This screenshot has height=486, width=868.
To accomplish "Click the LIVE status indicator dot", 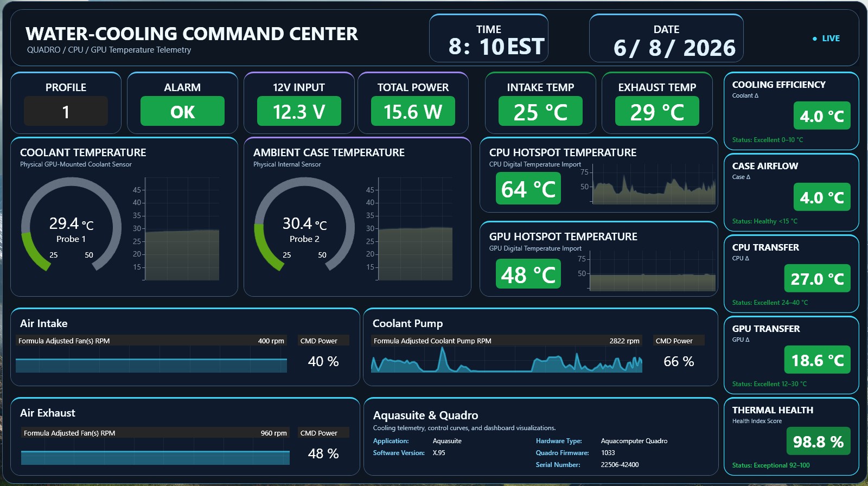I will coord(815,39).
